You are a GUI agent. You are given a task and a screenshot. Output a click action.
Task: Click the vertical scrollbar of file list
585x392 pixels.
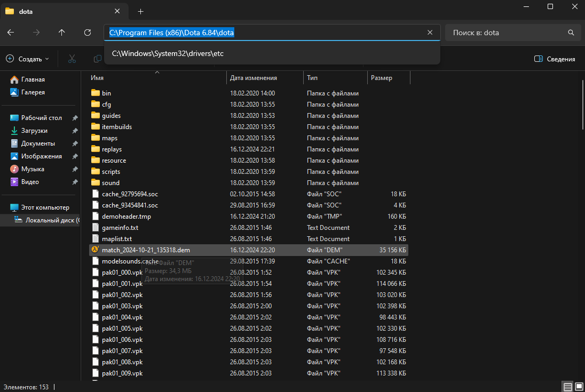pos(583,105)
